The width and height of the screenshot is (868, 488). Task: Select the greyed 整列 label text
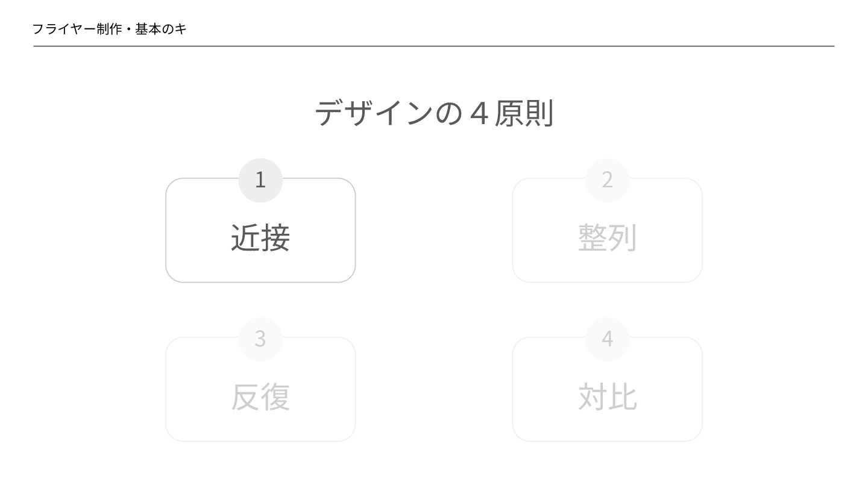tap(607, 237)
